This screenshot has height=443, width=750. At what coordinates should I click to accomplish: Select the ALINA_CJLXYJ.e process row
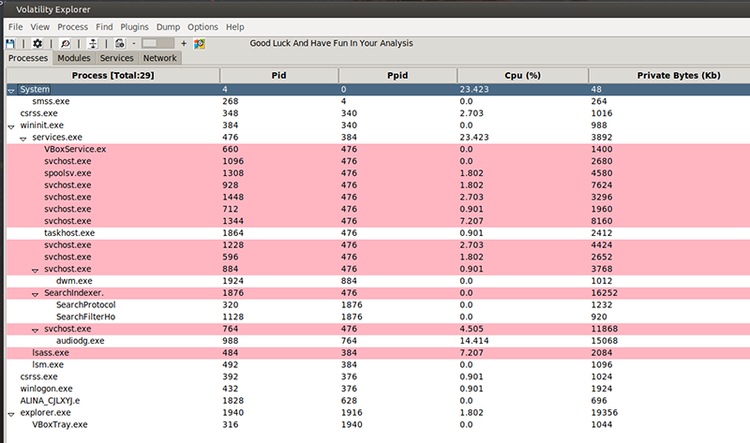tap(378, 400)
